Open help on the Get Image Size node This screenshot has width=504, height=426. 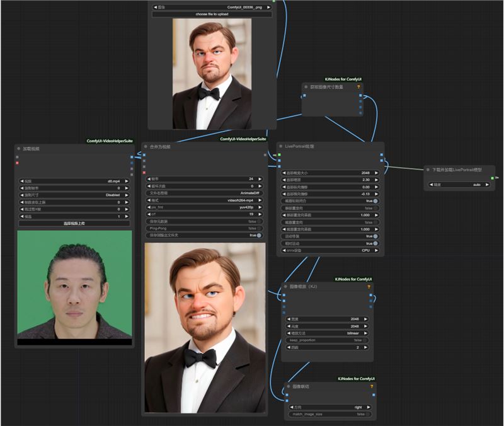coord(358,87)
